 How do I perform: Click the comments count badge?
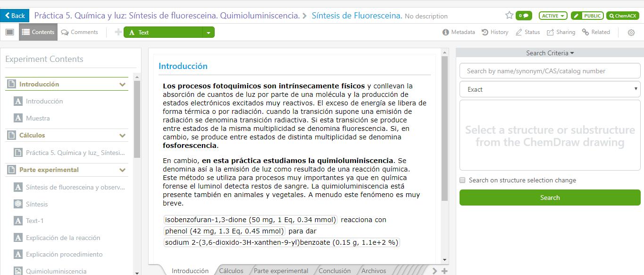click(523, 16)
